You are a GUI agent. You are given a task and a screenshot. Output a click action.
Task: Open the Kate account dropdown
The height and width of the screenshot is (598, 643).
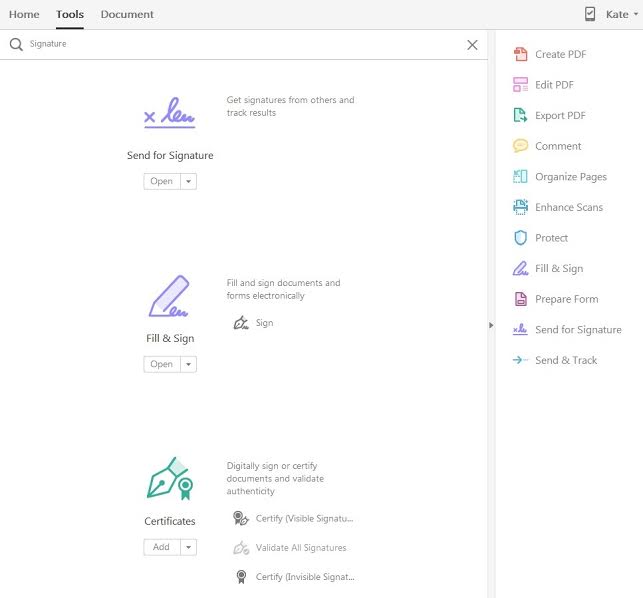pos(622,14)
